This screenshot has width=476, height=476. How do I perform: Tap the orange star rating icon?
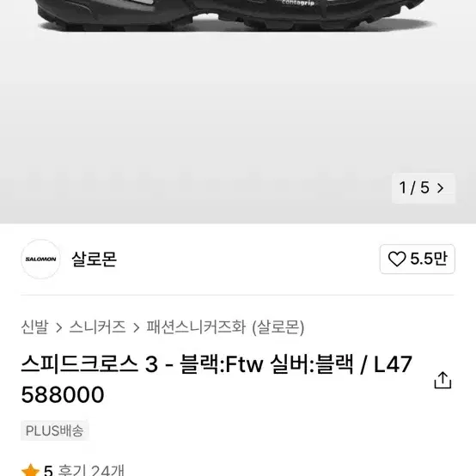pos(30,470)
